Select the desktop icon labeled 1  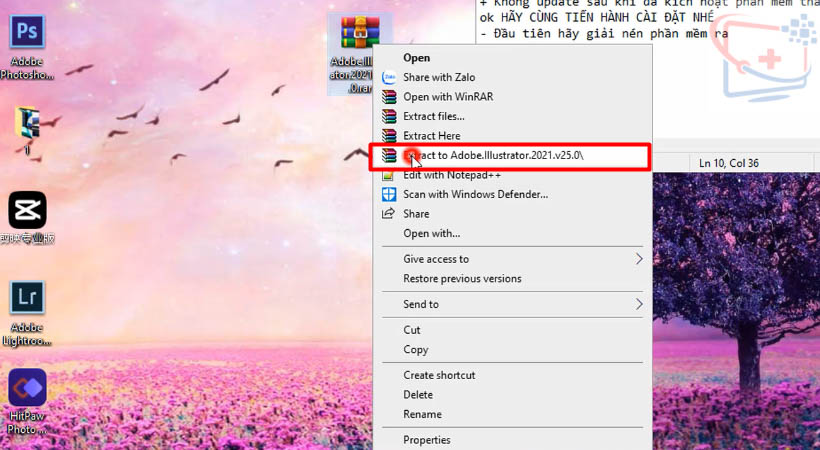(x=27, y=131)
